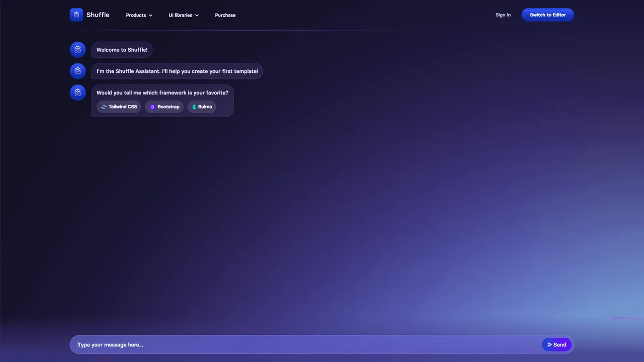Click the Bootstrap B logo icon
Screen dimensions: 644x362
[x=153, y=107]
